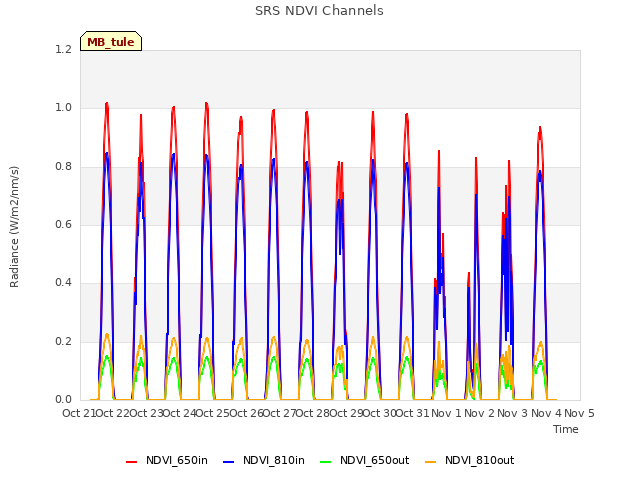
Task: Click the Time axis label
Action: click(566, 429)
